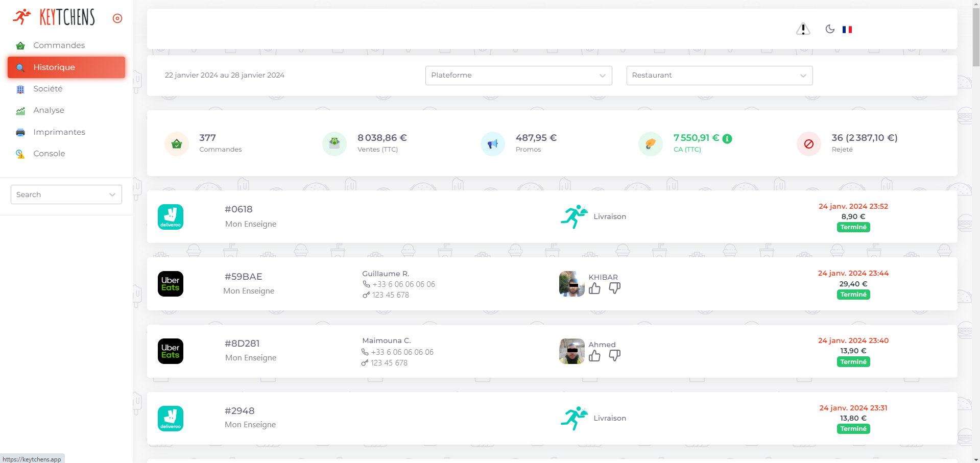
Task: Expand the Restaurant dropdown
Action: pyautogui.click(x=719, y=76)
